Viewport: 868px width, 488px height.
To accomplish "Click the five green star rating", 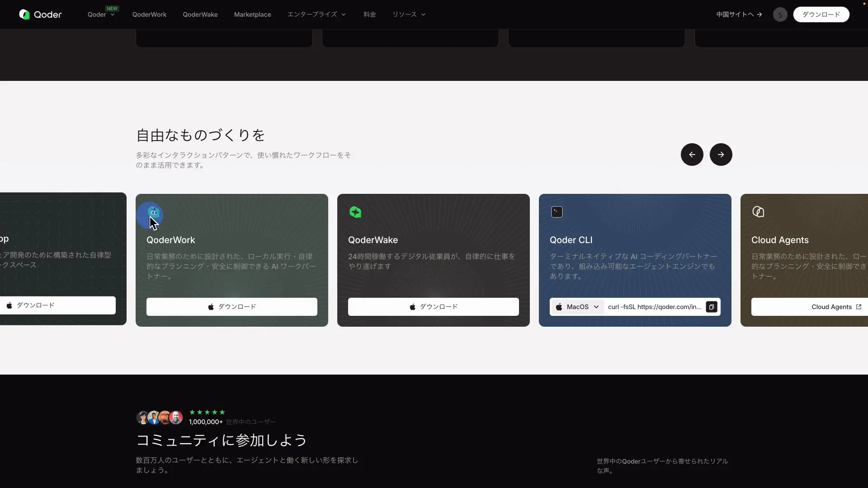I will tap(207, 412).
